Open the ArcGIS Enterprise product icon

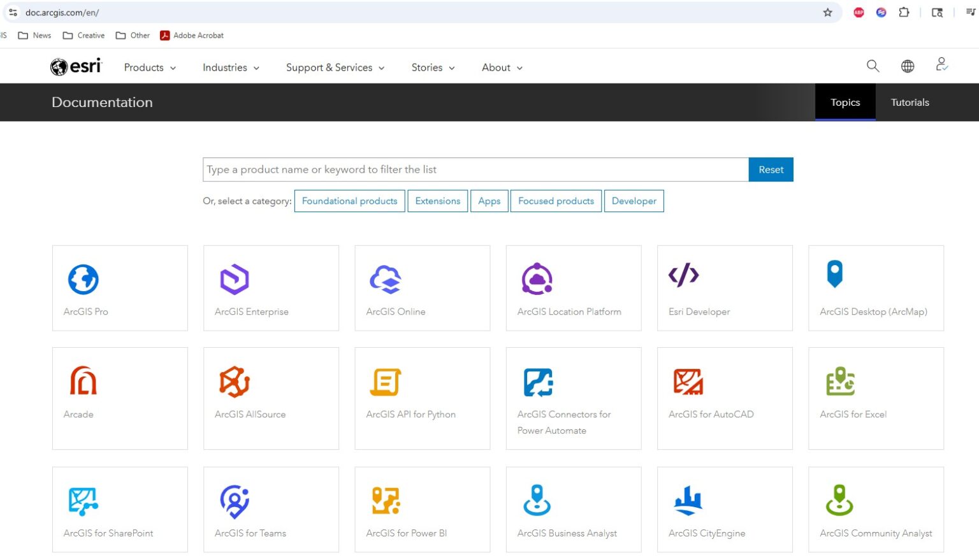click(235, 279)
